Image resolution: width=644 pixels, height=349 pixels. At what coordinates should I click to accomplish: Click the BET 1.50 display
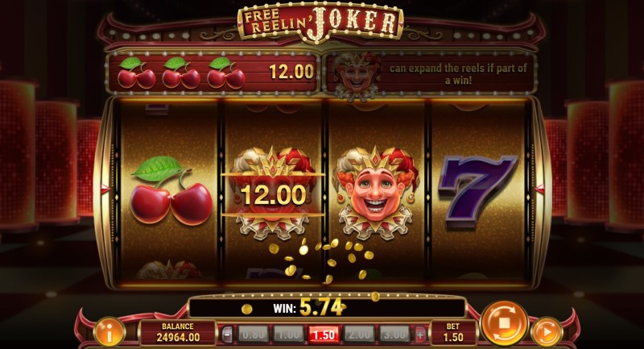click(453, 332)
